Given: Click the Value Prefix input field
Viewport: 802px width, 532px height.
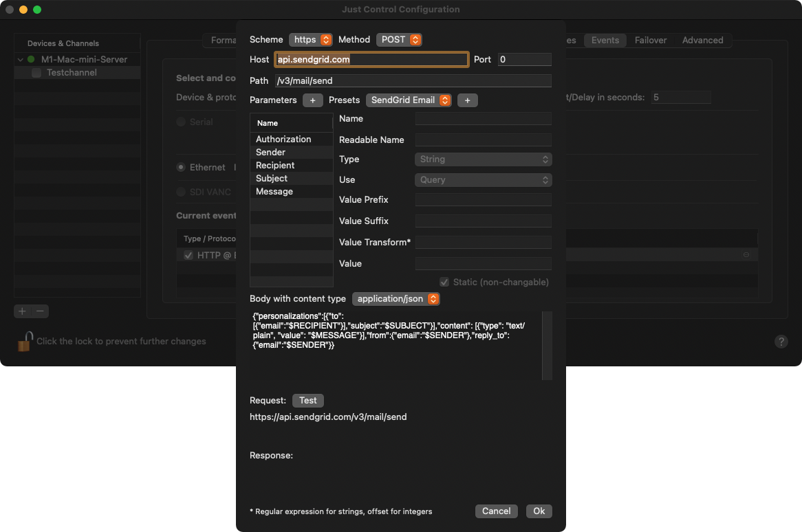Looking at the screenshot, I should (484, 200).
